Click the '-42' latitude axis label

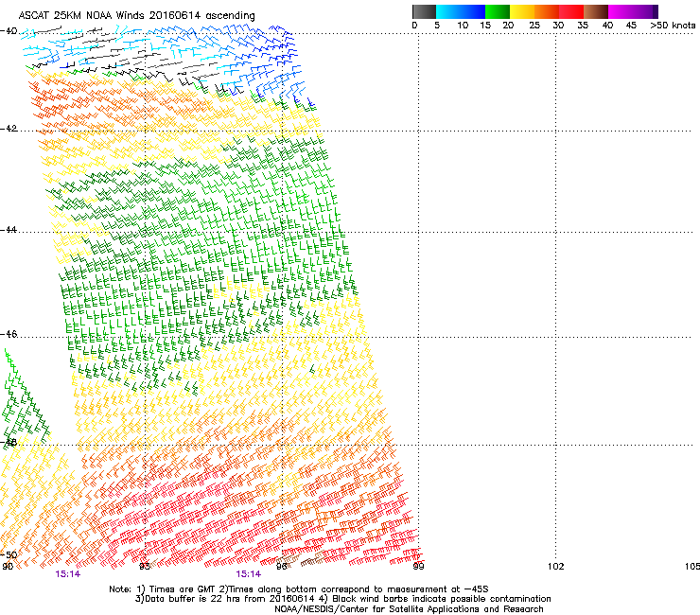click(x=9, y=128)
